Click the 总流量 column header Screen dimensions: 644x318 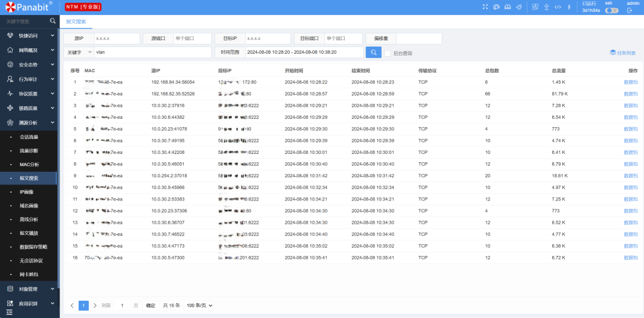point(558,70)
